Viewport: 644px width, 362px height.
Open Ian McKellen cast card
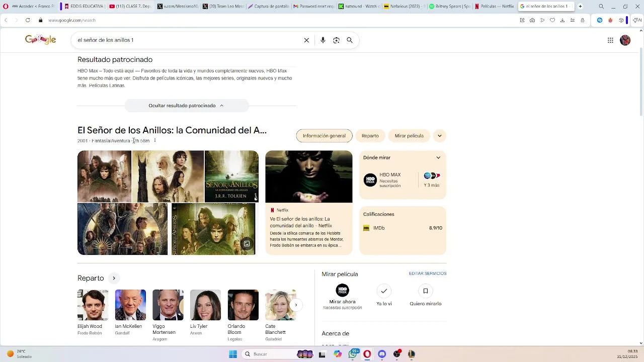click(x=130, y=312)
